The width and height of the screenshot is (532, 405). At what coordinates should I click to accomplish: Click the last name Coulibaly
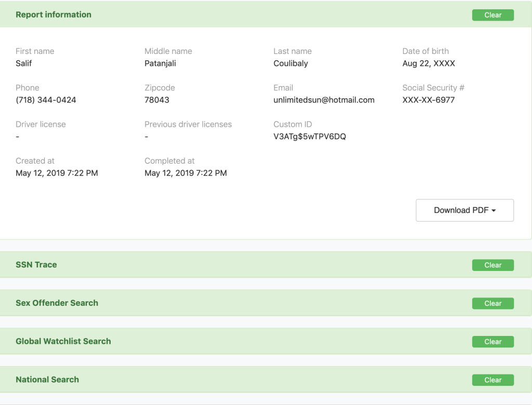point(290,63)
